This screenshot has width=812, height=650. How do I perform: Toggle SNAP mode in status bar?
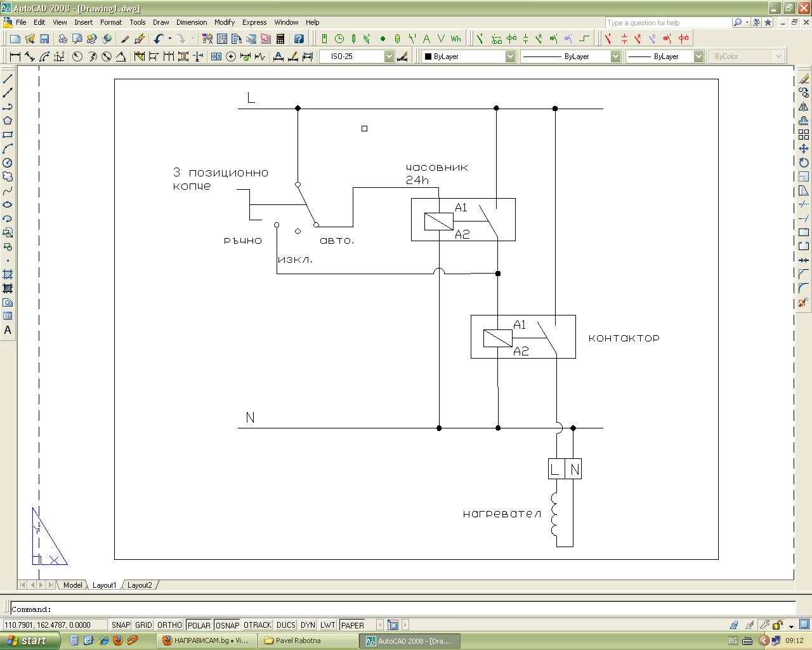121,625
